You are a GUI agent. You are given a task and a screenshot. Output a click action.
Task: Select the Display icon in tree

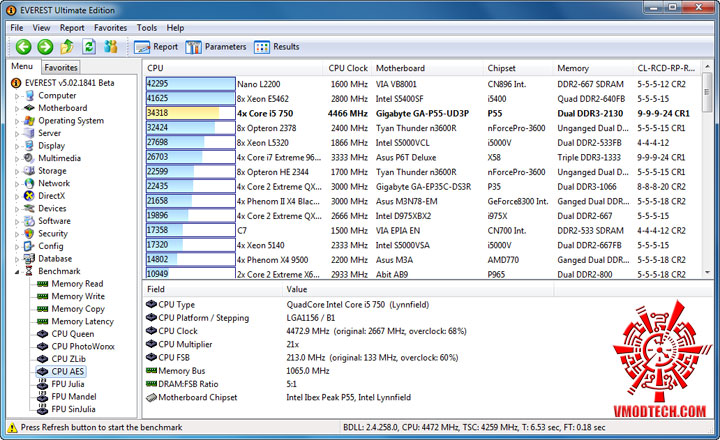[x=29, y=146]
